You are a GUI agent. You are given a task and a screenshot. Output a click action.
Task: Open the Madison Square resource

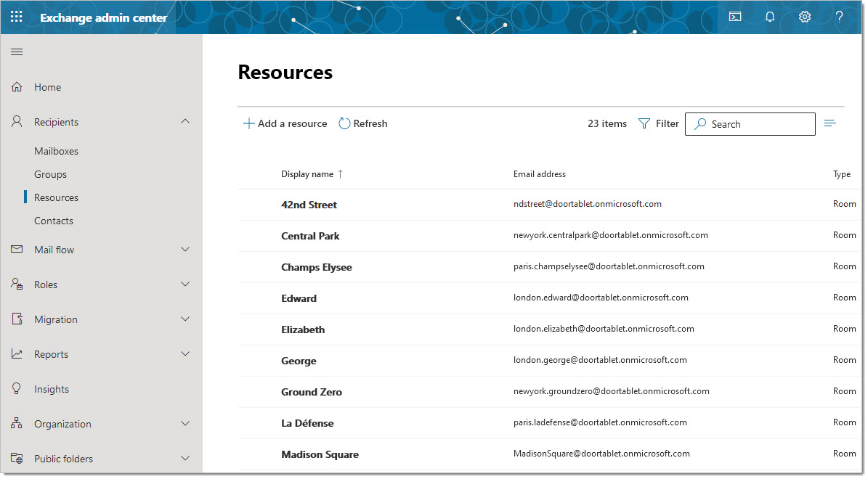point(320,454)
